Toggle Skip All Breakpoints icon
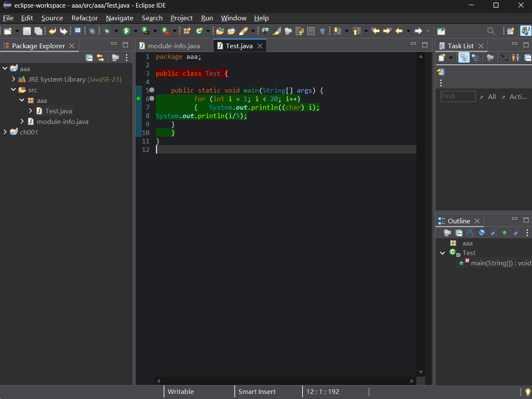532x399 pixels. pyautogui.click(x=92, y=31)
